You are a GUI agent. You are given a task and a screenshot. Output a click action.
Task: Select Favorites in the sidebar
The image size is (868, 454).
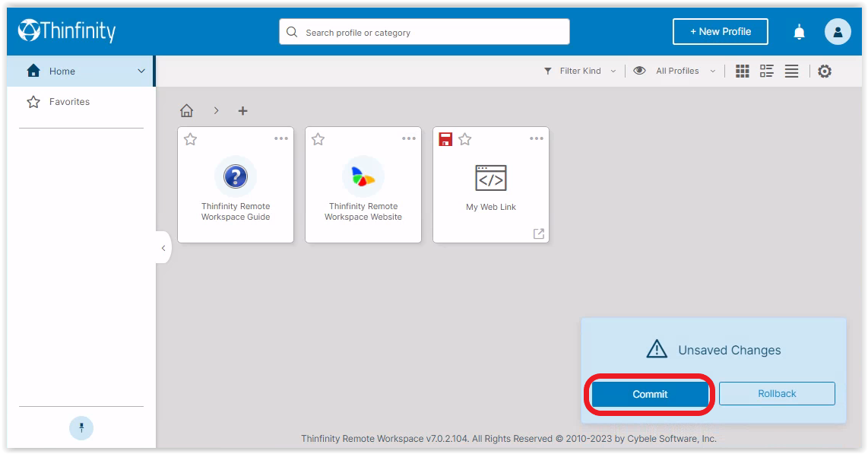81,102
